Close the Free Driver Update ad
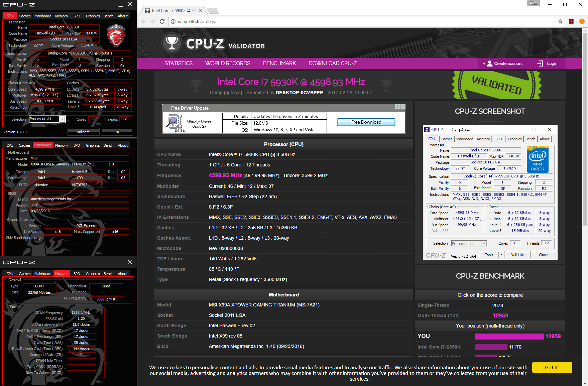 [x=403, y=107]
